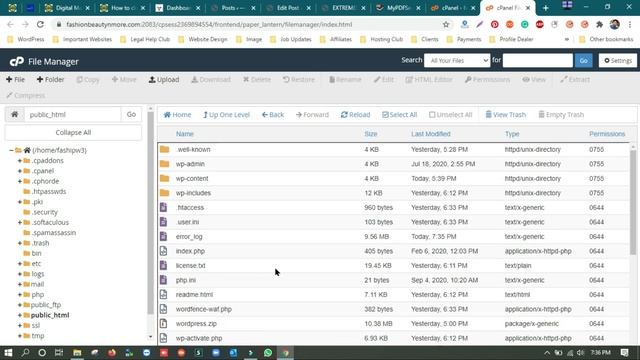The height and width of the screenshot is (360, 640).
Task: Go Up One Level
Action: point(226,115)
